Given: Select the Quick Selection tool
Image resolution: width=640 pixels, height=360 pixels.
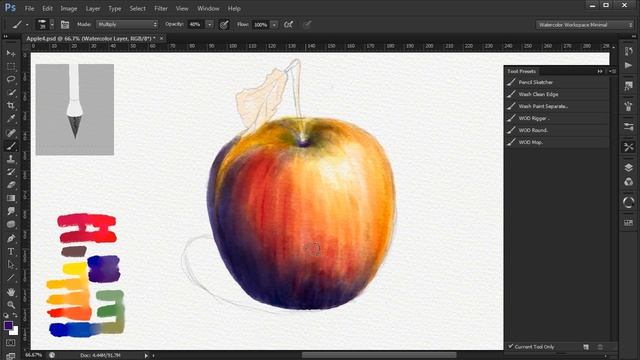Looking at the screenshot, I should [11, 92].
